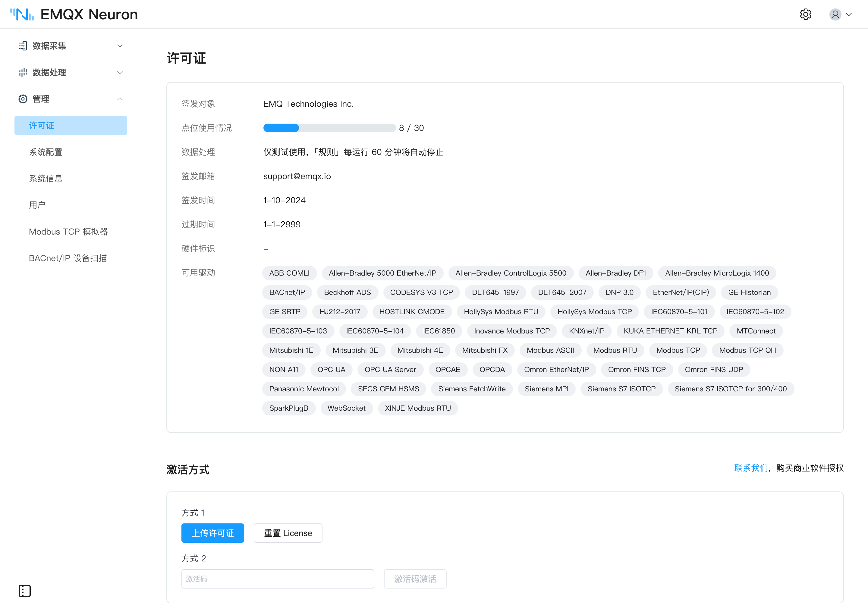Click the GE Historian tag
The width and height of the screenshot is (868, 603).
coord(749,292)
